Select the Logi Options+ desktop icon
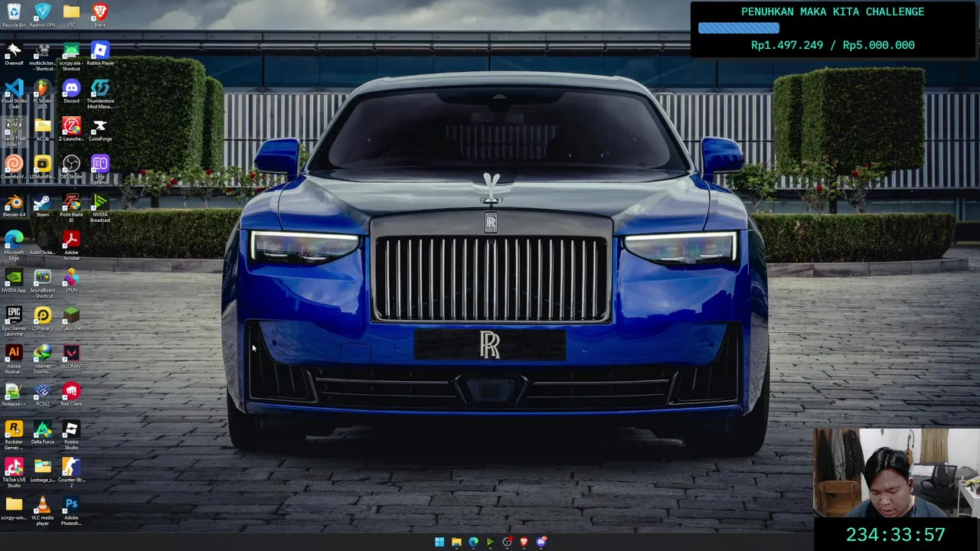 coord(100,170)
